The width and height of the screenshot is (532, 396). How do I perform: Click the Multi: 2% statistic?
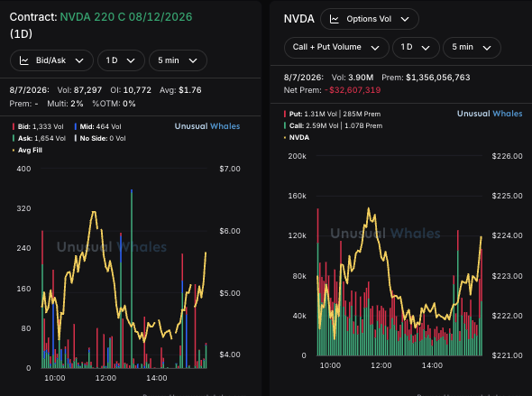[65, 104]
